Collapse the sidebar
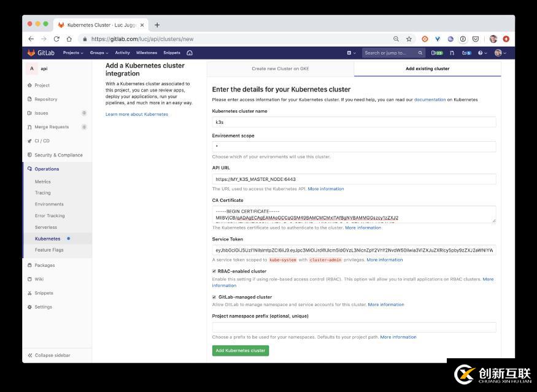This screenshot has width=537, height=392. (49, 355)
